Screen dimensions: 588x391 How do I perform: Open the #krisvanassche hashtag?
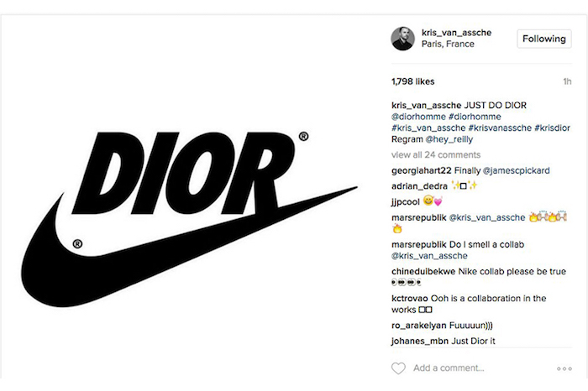(500, 128)
